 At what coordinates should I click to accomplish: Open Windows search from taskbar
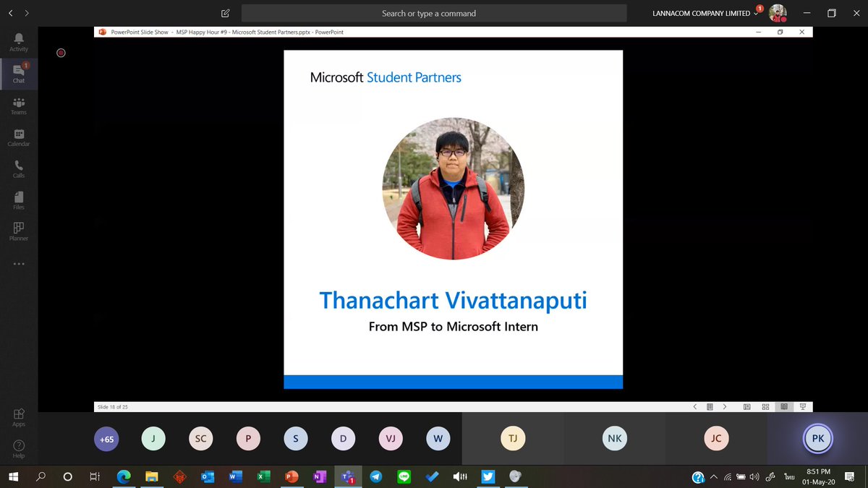(x=41, y=476)
